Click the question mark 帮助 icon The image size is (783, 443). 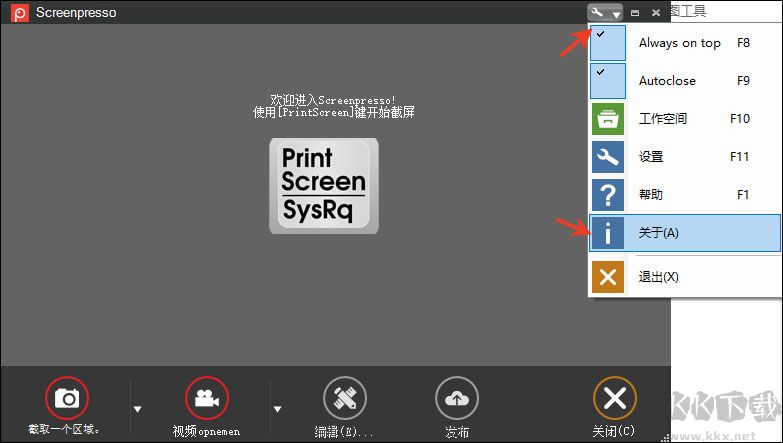pos(608,195)
